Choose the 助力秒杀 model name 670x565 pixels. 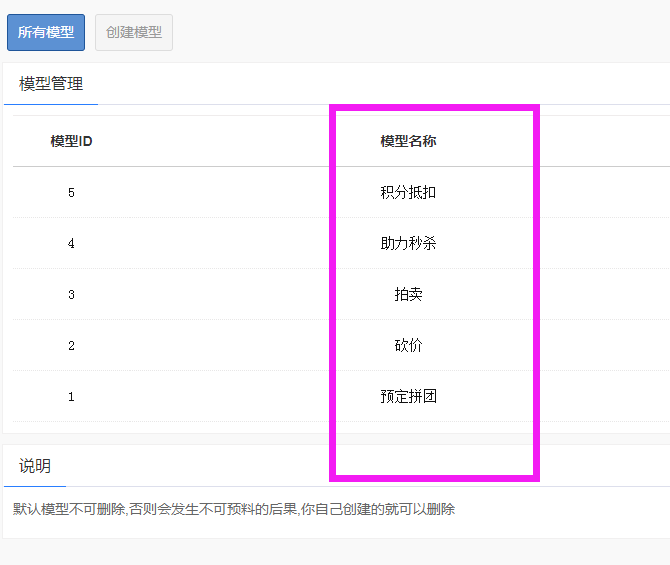coord(408,243)
